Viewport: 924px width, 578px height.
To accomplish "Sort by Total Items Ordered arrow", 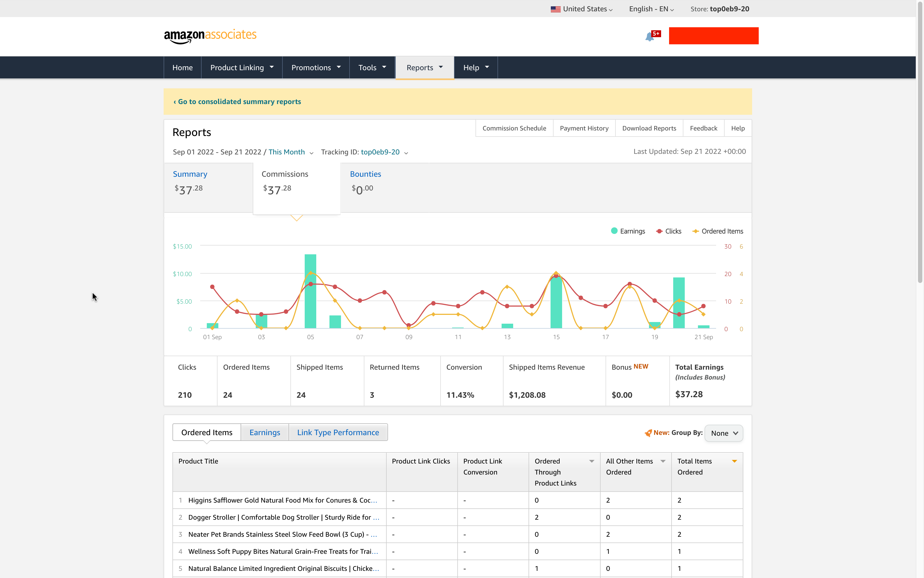I will pyautogui.click(x=734, y=461).
